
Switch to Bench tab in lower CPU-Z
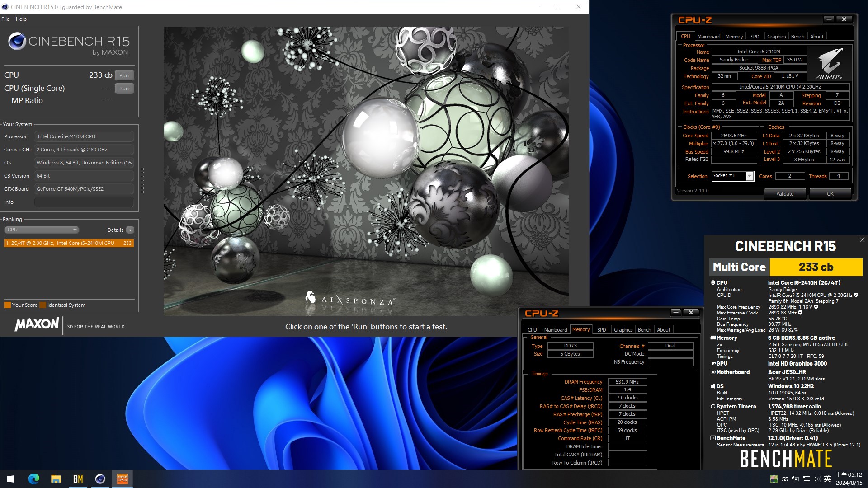(644, 330)
